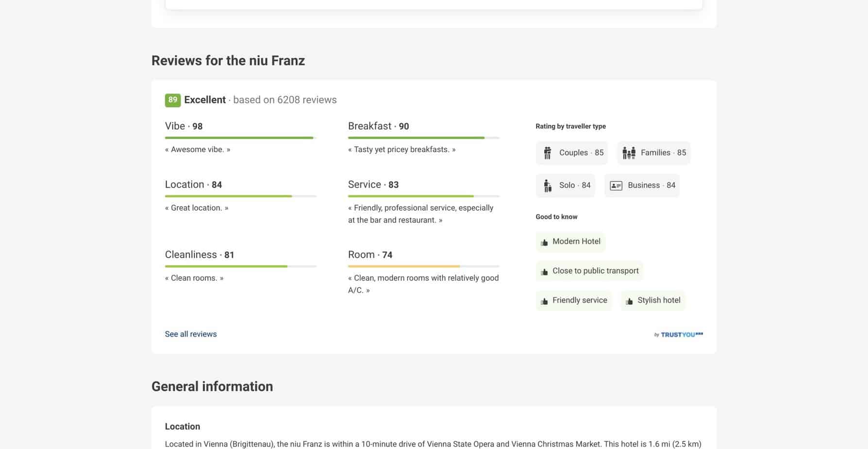Image resolution: width=868 pixels, height=449 pixels.
Task: Click thumbs-up icon beside Stylish hotel
Action: pyautogui.click(x=629, y=301)
